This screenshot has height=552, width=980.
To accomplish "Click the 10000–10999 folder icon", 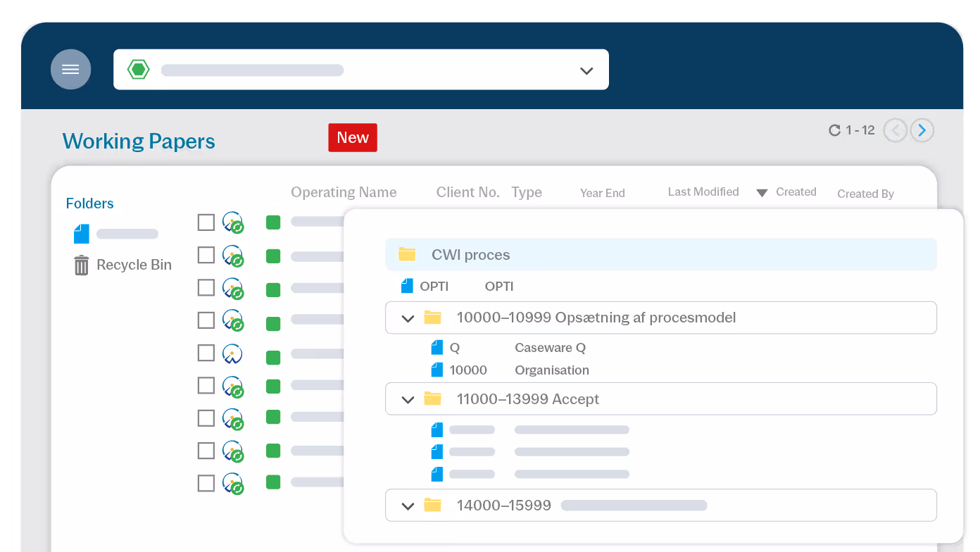I will (432, 318).
